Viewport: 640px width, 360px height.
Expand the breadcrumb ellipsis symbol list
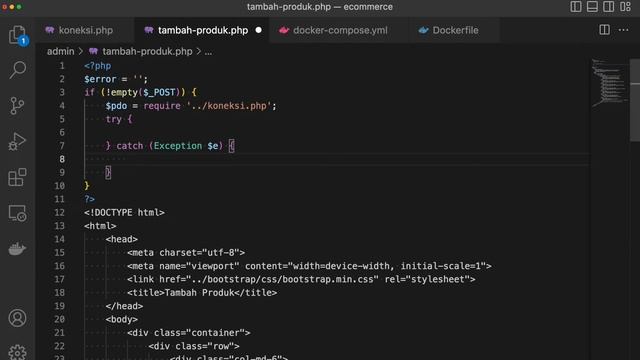coord(208,52)
